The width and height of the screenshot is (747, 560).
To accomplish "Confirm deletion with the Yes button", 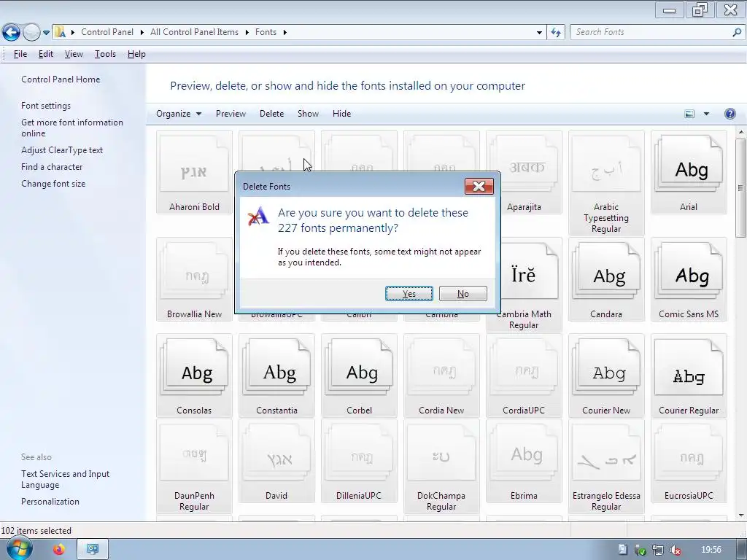I will (x=409, y=293).
